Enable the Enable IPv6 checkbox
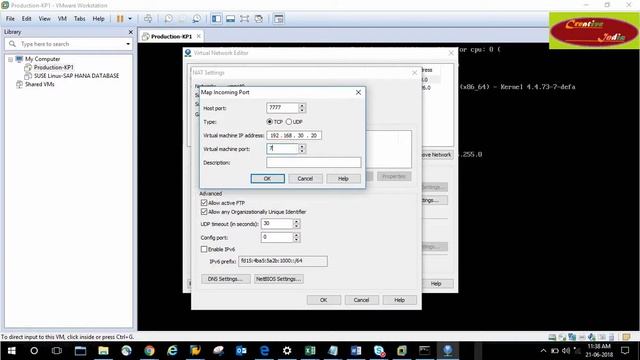 click(204, 249)
